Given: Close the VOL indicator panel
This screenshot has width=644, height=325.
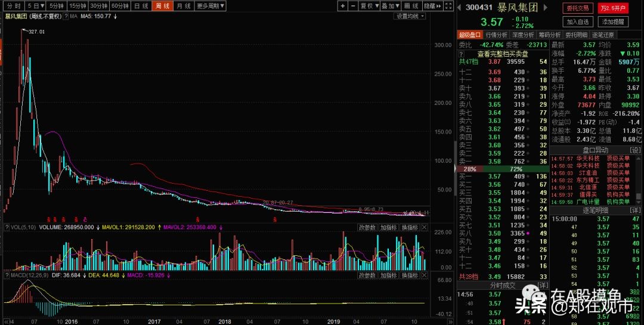Looking at the screenshot, I should 425,227.
